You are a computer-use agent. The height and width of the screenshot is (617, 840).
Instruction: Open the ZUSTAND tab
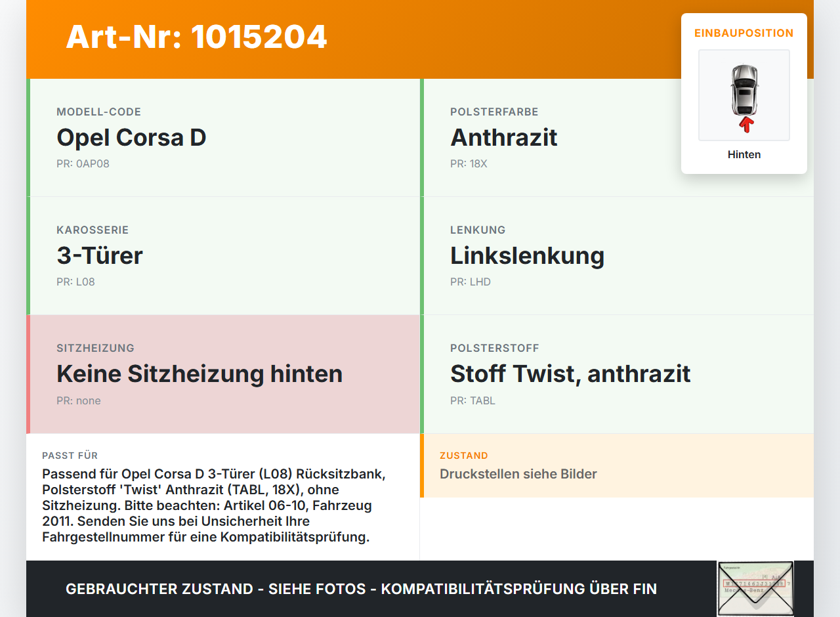coord(464,455)
